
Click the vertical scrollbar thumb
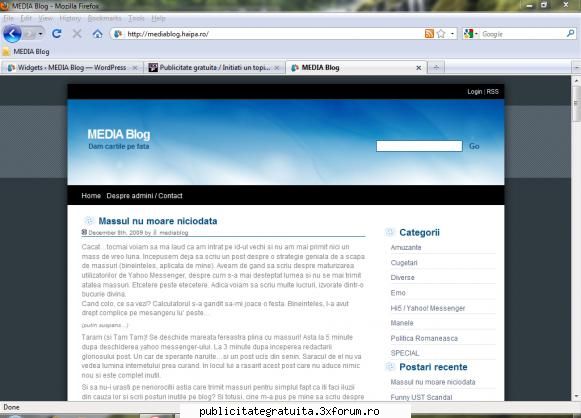576,103
